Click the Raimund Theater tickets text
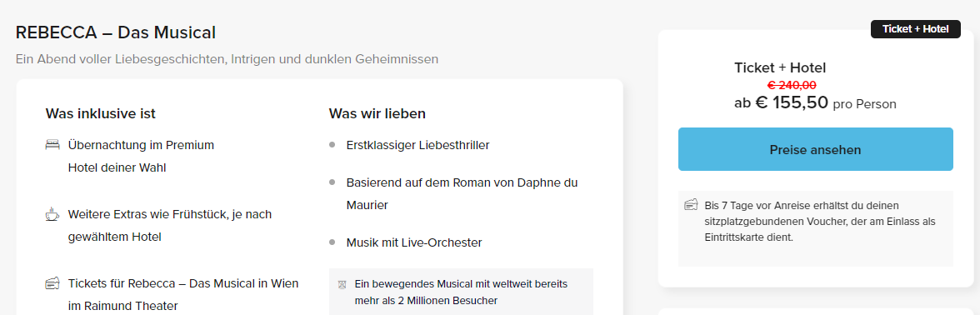This screenshot has width=980, height=315. pyautogui.click(x=183, y=294)
